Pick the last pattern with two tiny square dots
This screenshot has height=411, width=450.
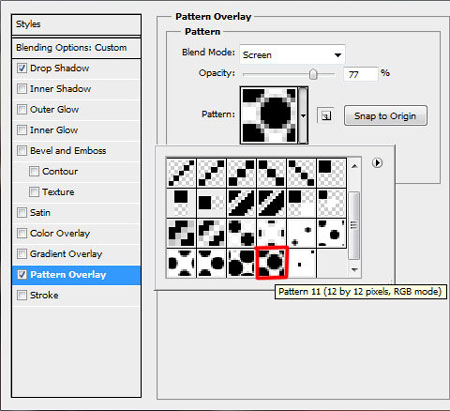[x=301, y=263]
